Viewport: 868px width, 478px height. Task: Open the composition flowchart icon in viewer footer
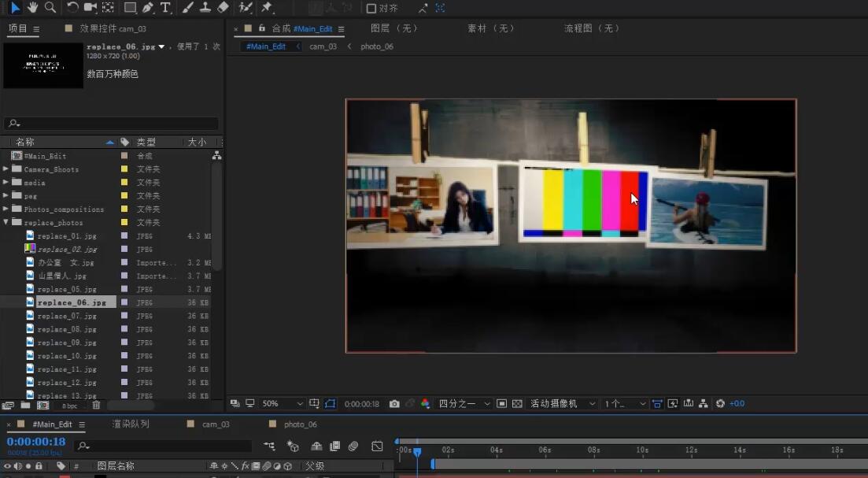point(703,404)
